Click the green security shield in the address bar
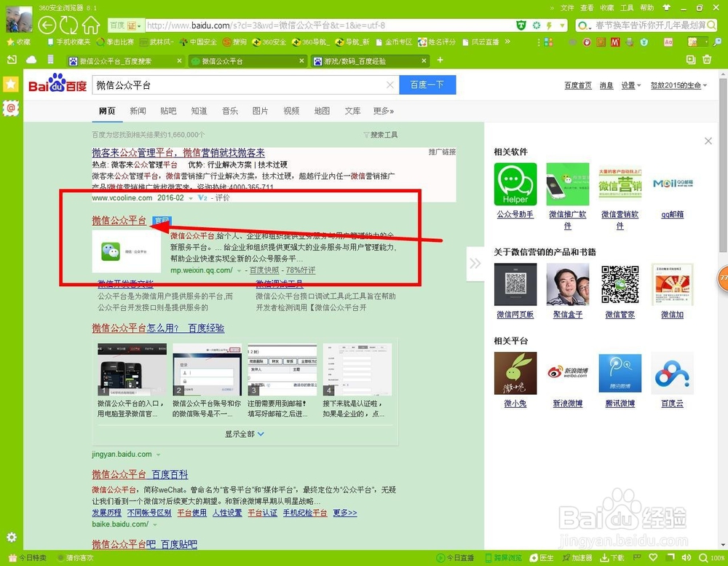 coord(521,25)
